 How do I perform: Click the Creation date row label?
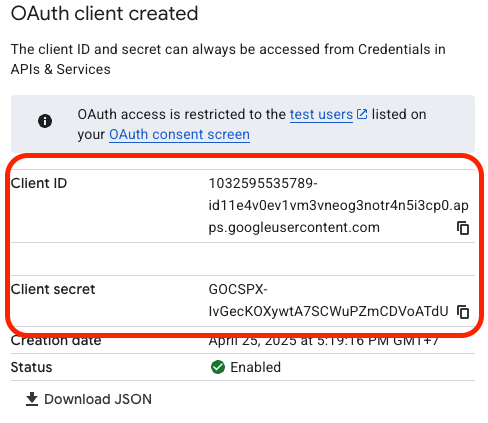56,341
